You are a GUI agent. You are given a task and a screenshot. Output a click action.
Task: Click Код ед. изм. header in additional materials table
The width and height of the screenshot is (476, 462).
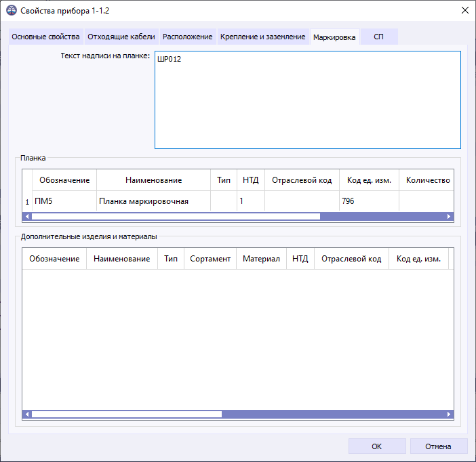(x=418, y=259)
